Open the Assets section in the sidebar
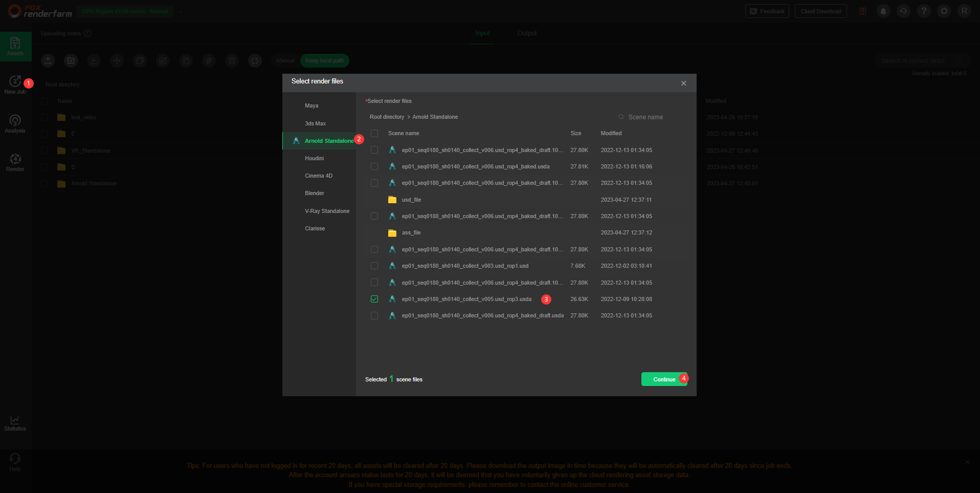 point(15,47)
